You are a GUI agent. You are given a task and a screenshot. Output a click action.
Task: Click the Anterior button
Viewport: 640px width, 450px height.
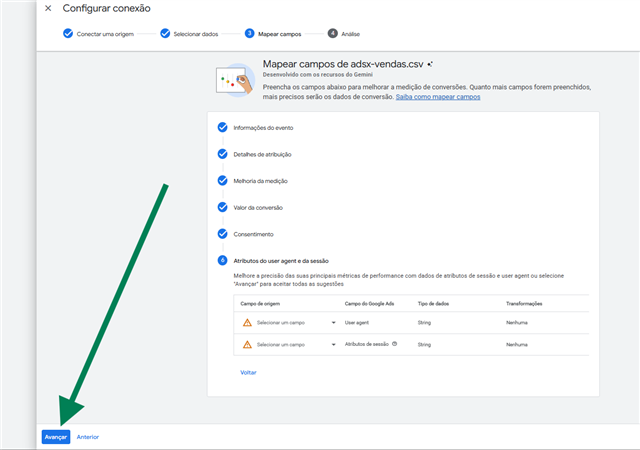(88, 437)
